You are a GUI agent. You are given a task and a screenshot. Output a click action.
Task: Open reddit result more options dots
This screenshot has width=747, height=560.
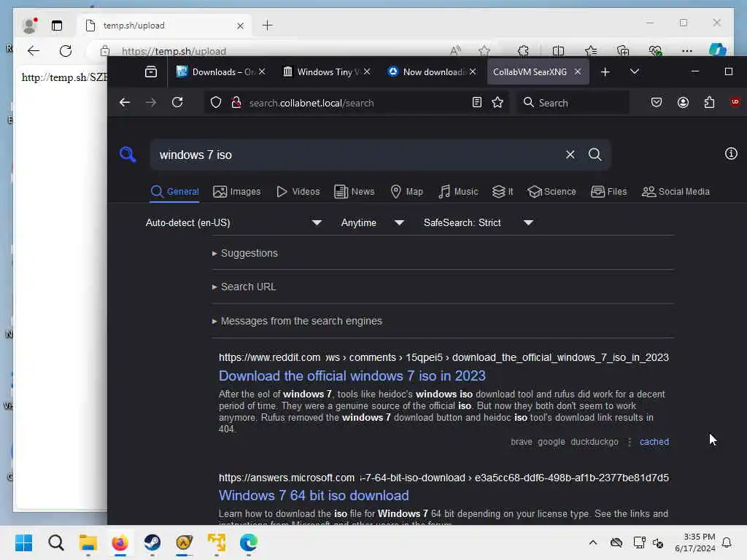click(x=630, y=442)
